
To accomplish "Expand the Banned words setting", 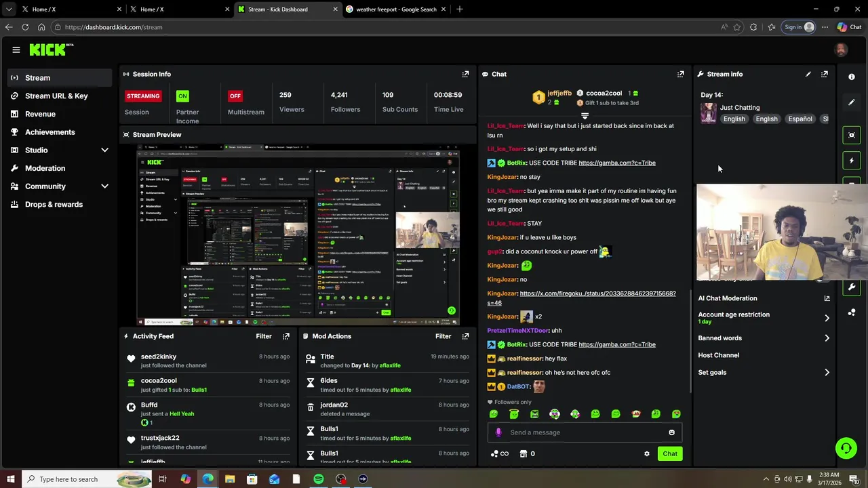I will pos(827,338).
